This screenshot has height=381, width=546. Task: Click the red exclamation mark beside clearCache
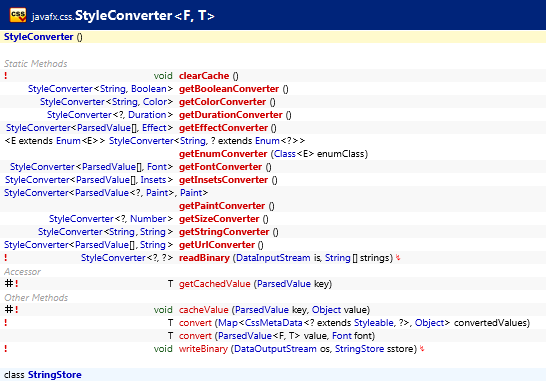tap(6, 76)
